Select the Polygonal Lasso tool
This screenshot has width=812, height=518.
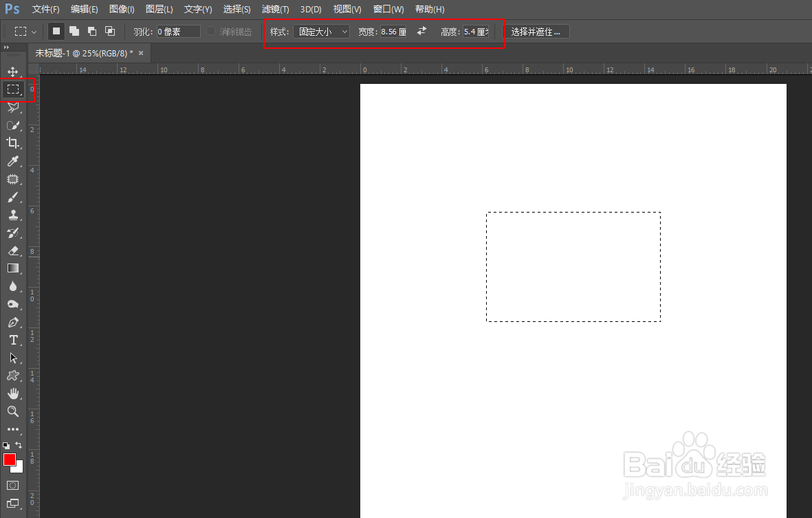click(13, 107)
